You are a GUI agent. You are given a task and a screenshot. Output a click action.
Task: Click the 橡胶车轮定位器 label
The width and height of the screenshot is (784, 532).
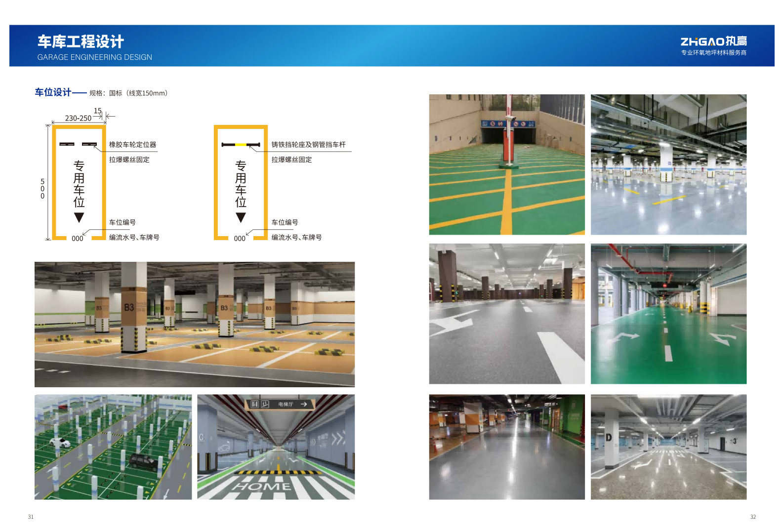[132, 145]
